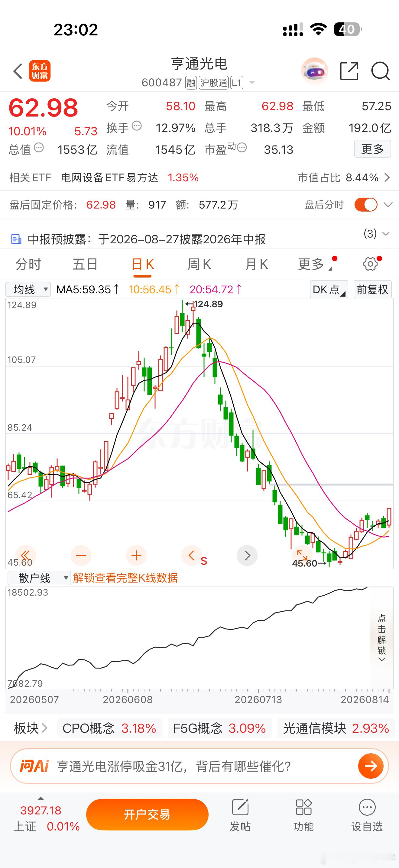This screenshot has height=868, width=399.
Task: Tap the 问Ai logo
Action: click(34, 766)
